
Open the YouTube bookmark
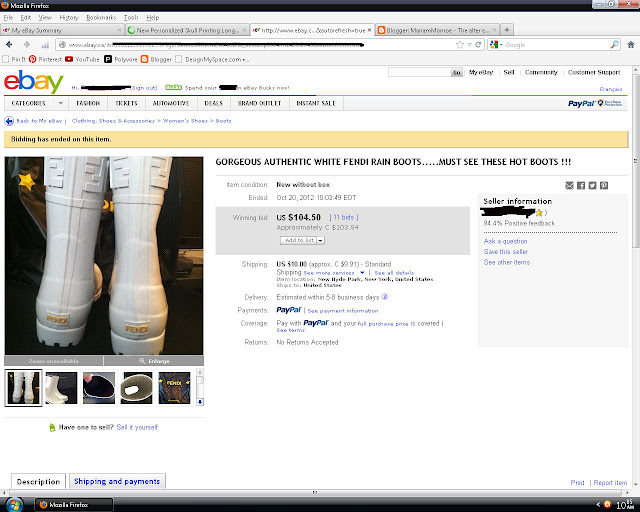tap(82, 59)
